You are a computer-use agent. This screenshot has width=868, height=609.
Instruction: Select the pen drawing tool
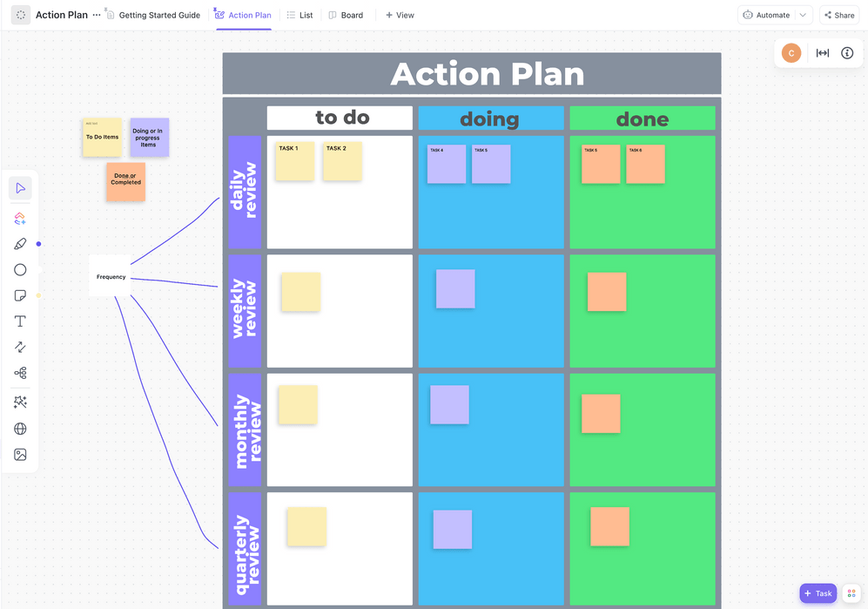tap(20, 244)
